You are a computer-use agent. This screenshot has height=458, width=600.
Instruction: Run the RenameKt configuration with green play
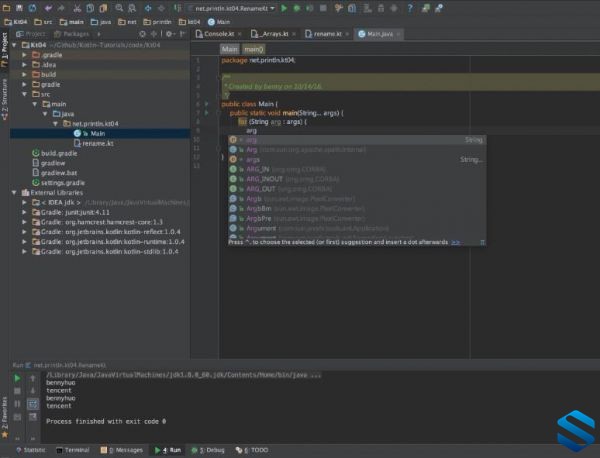[x=284, y=8]
